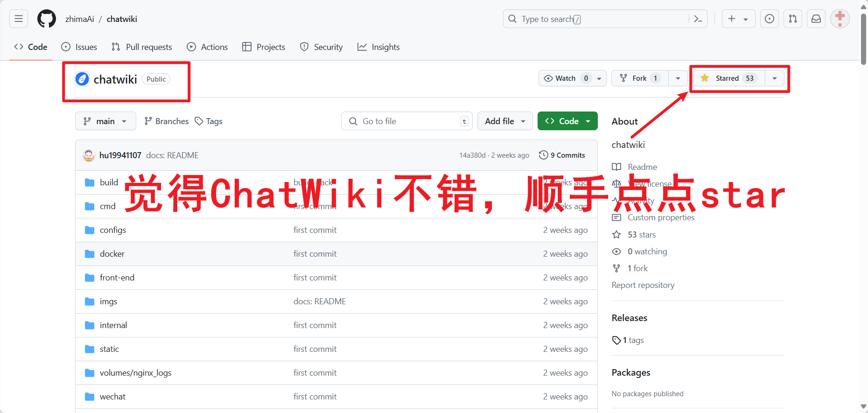
Task: Open the user avatar menu
Action: (840, 19)
